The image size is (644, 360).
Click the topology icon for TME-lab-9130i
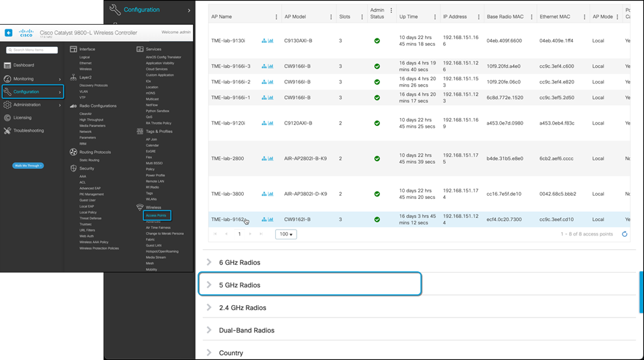click(x=264, y=40)
